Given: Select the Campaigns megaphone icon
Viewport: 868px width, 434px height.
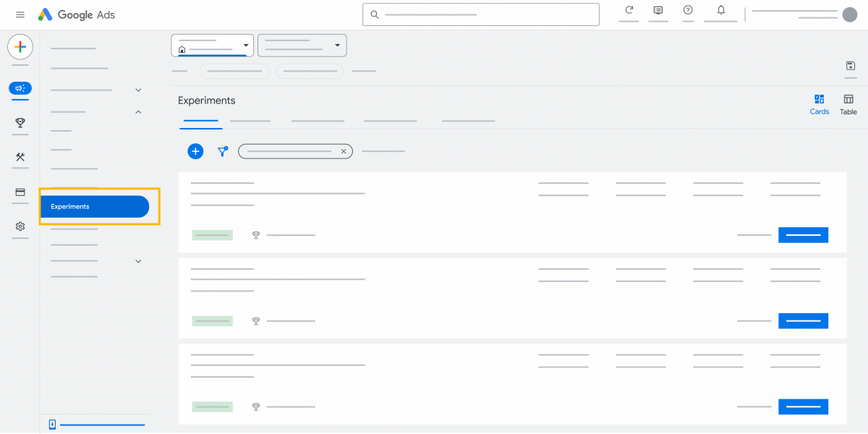Looking at the screenshot, I should pos(20,88).
